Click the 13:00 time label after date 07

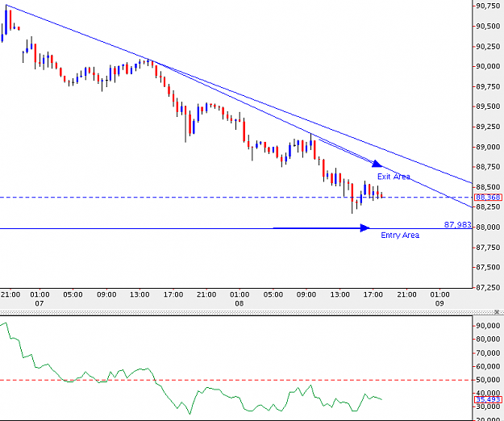(x=140, y=294)
